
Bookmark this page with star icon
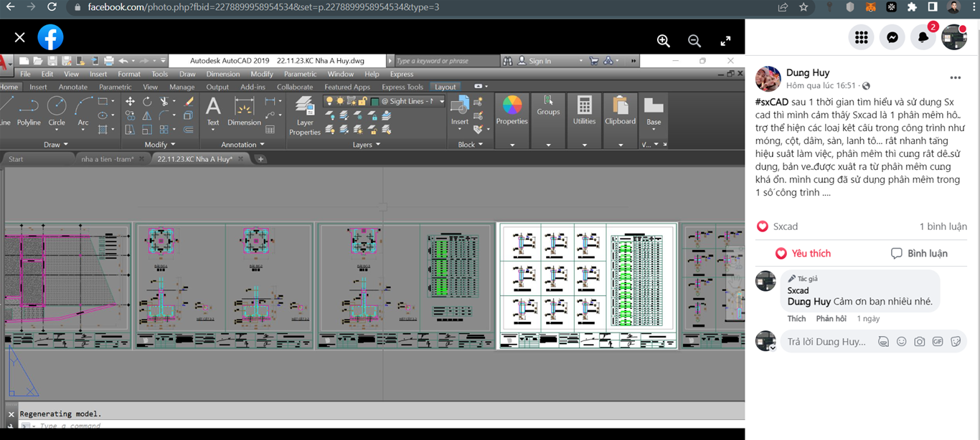click(x=804, y=7)
